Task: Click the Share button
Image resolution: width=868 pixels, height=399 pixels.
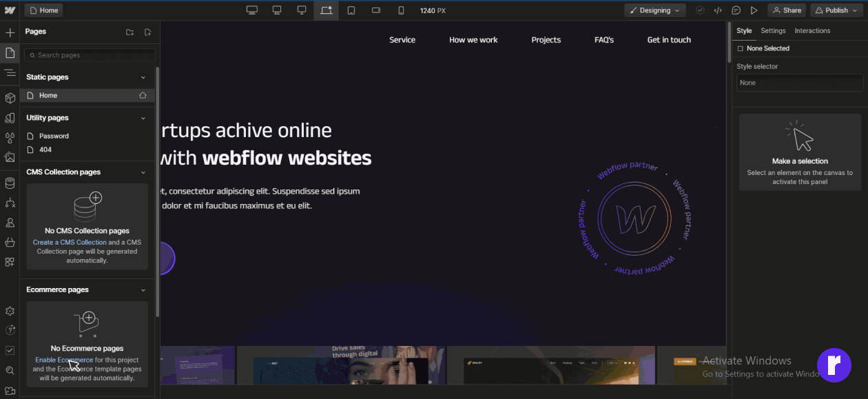Action: 787,10
